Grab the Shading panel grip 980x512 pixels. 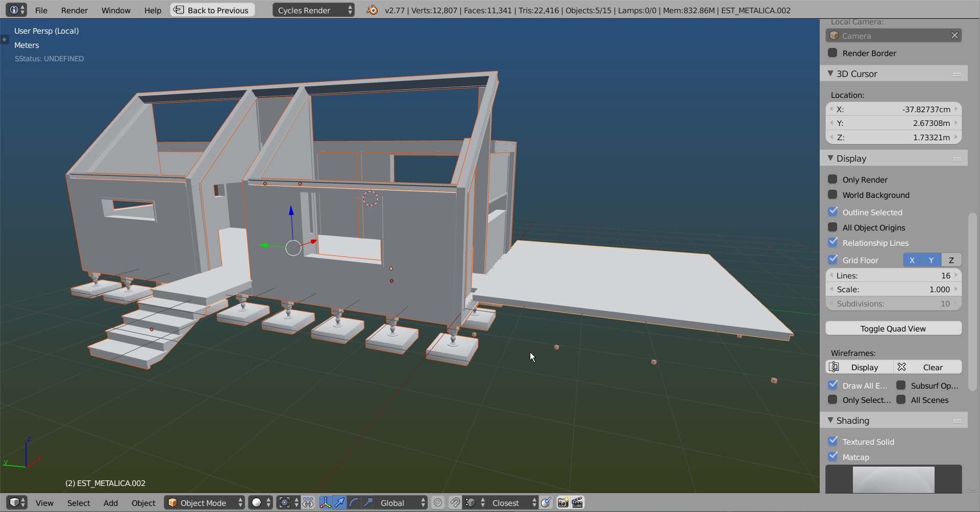(957, 421)
